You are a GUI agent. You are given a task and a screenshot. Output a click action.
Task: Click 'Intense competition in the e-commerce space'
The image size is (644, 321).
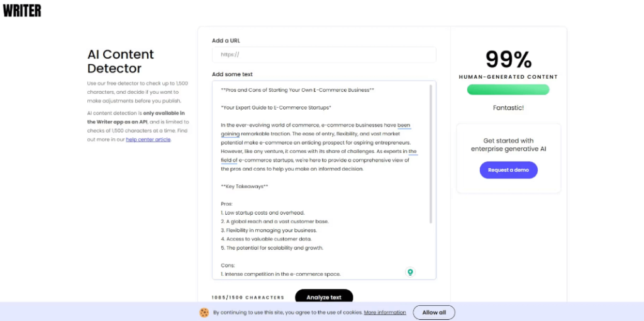pyautogui.click(x=281, y=274)
